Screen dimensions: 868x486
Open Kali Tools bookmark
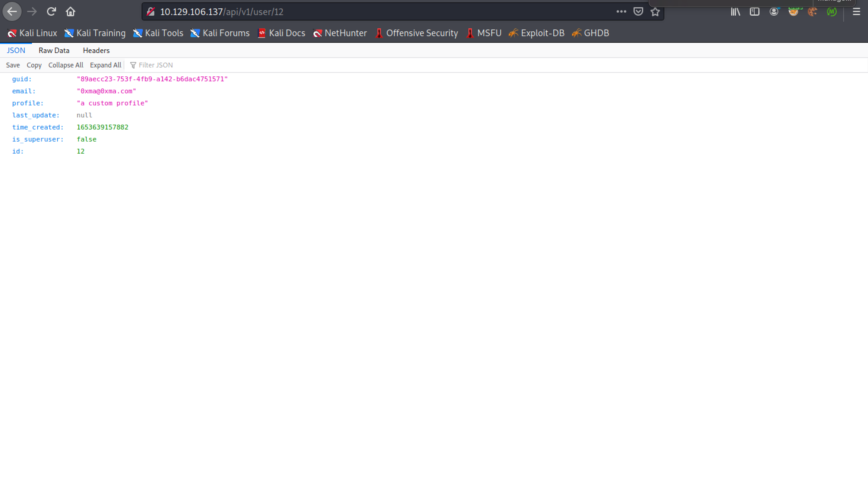click(158, 33)
